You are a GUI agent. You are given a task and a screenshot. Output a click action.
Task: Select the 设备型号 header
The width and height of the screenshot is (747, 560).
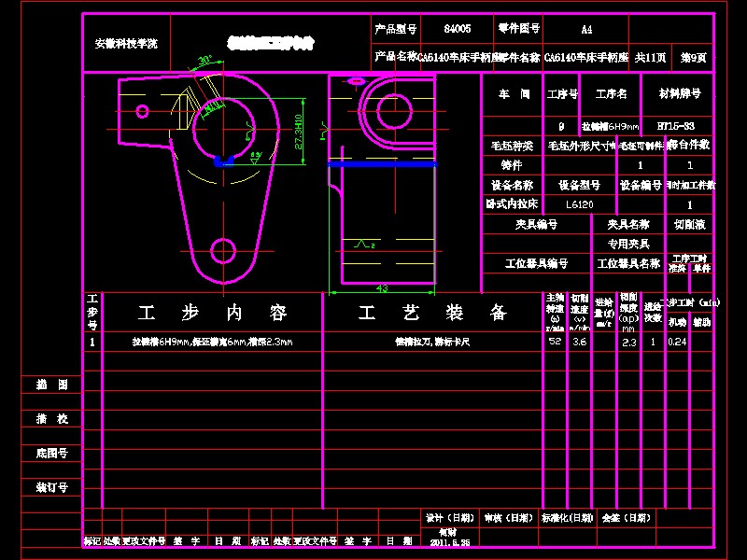click(579, 185)
